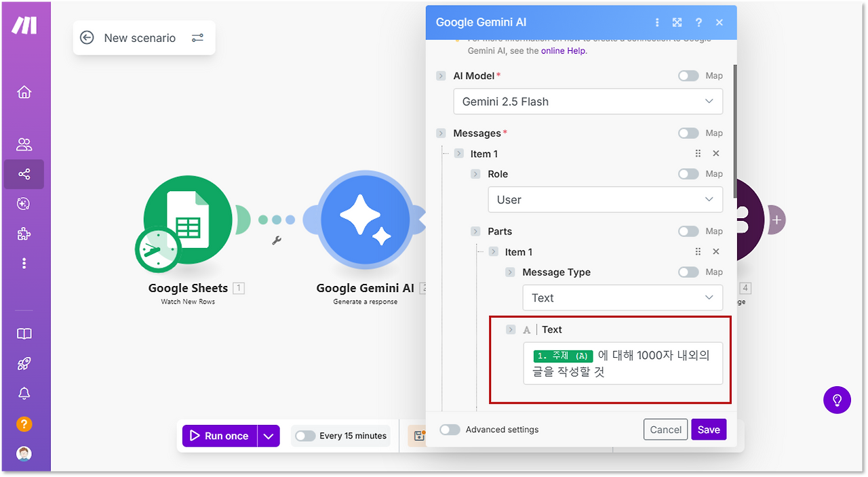
Task: Click the Save button
Action: click(709, 430)
